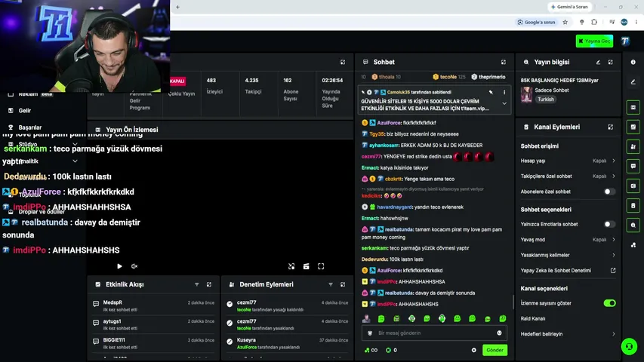644x362 pixels.
Task: Open Takipçilere özel sohbet setting chevron
Action: [614, 176]
